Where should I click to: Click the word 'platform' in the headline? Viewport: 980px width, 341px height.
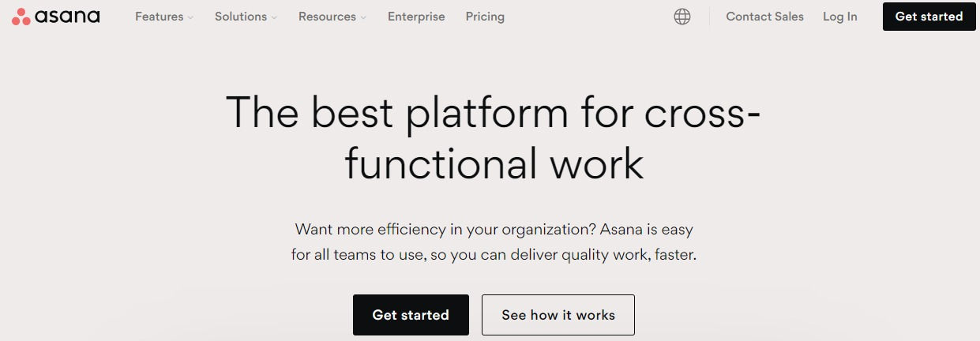[x=486, y=113]
